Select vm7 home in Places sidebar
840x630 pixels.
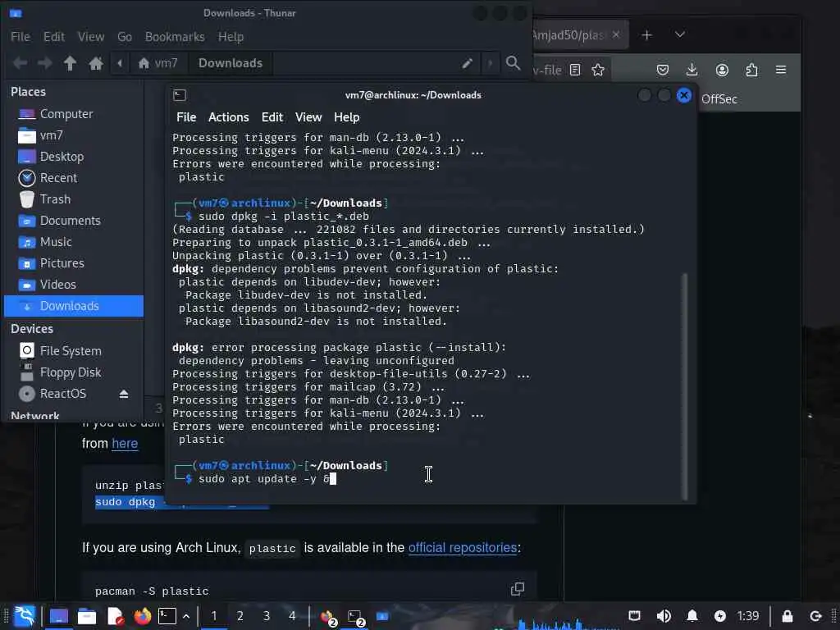click(74, 135)
